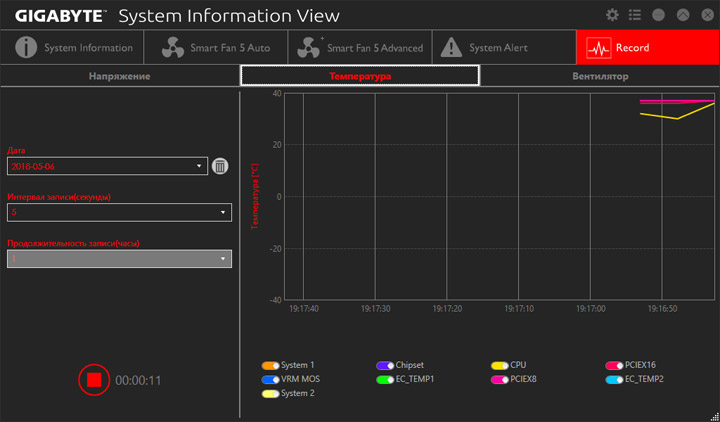Toggle PCIEX16 temperature line

coord(614,366)
